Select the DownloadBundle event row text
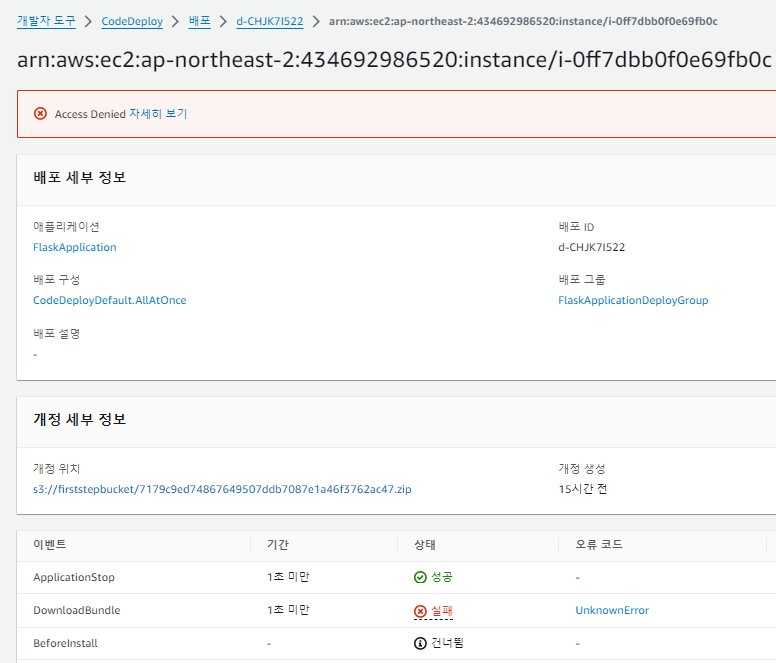The width and height of the screenshot is (776, 663). (x=77, y=610)
